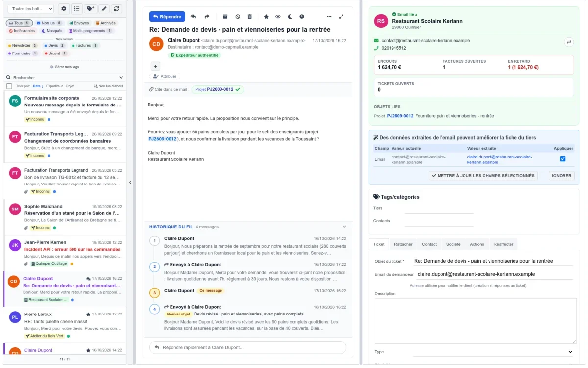Show Indésirables folder

coord(22,31)
